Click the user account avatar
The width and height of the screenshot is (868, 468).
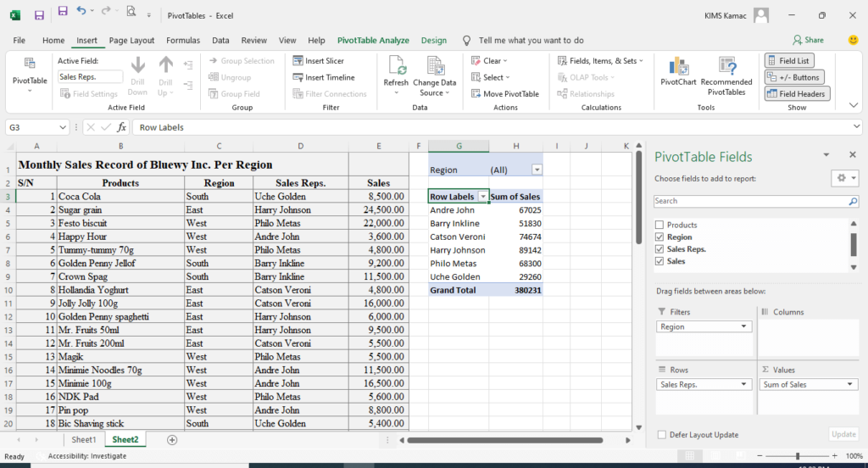[x=761, y=15]
